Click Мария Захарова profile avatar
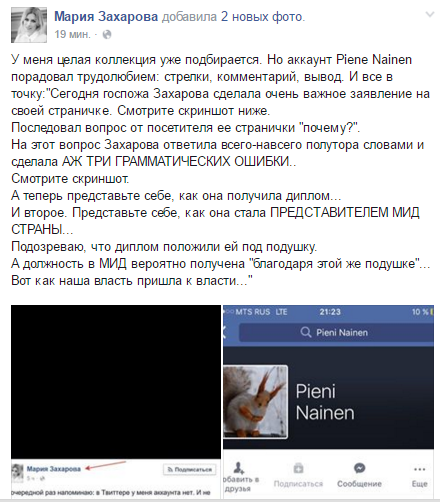 [x=29, y=25]
